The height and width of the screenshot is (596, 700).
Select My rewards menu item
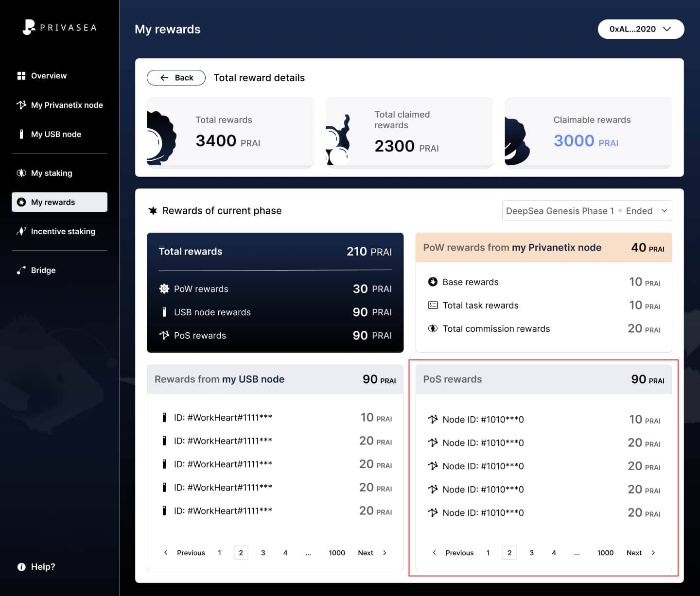click(x=59, y=202)
